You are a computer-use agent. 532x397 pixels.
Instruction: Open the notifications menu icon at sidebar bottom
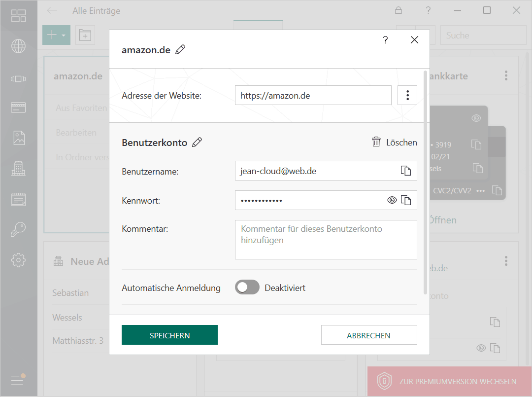[x=18, y=379]
